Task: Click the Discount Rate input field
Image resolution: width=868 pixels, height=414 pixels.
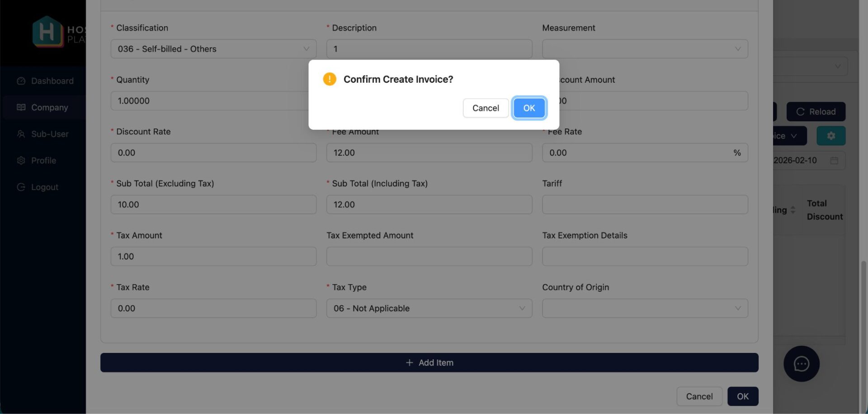Action: [x=213, y=152]
